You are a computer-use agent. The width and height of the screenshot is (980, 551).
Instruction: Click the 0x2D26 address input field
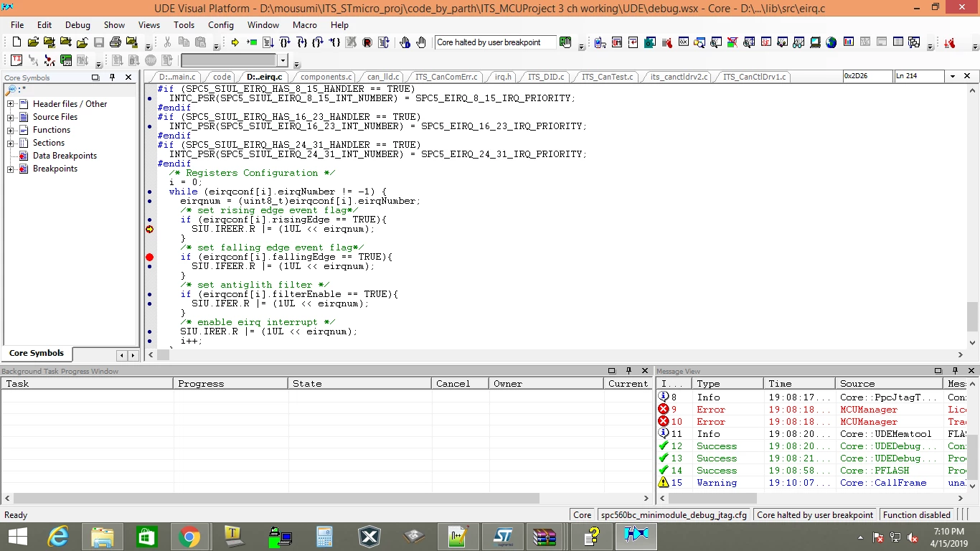coord(867,76)
